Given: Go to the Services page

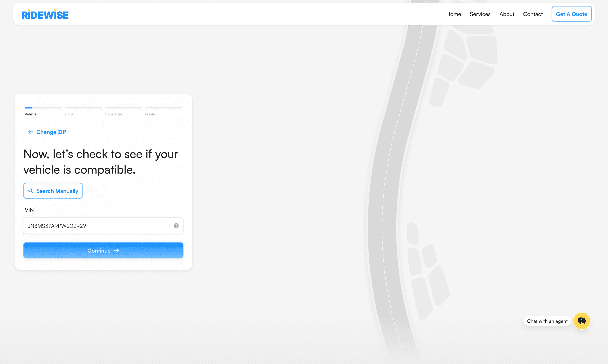Looking at the screenshot, I should [x=480, y=14].
